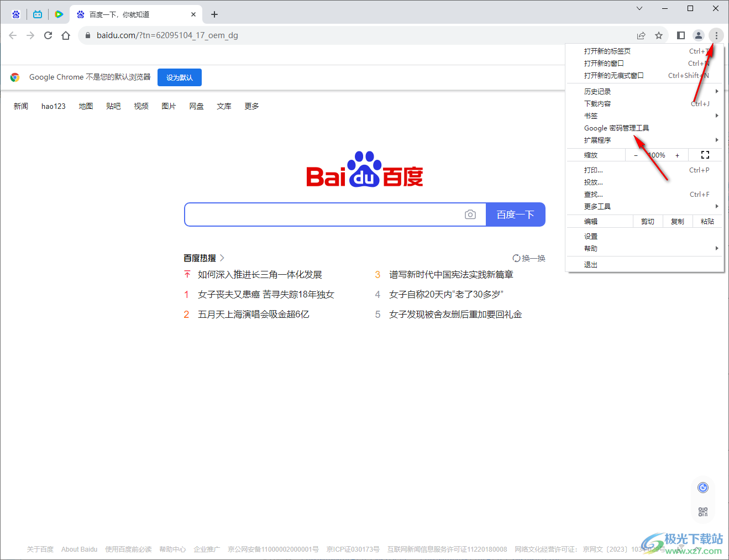Zoom in with the plus button

click(x=677, y=155)
